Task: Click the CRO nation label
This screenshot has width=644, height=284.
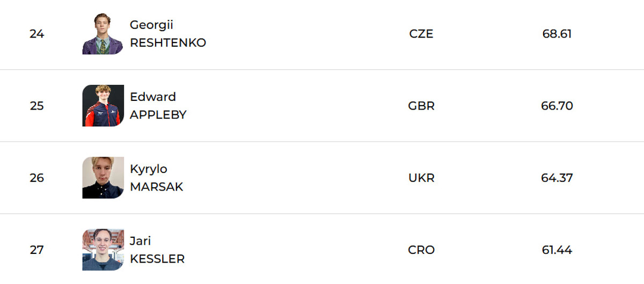Action: [421, 250]
